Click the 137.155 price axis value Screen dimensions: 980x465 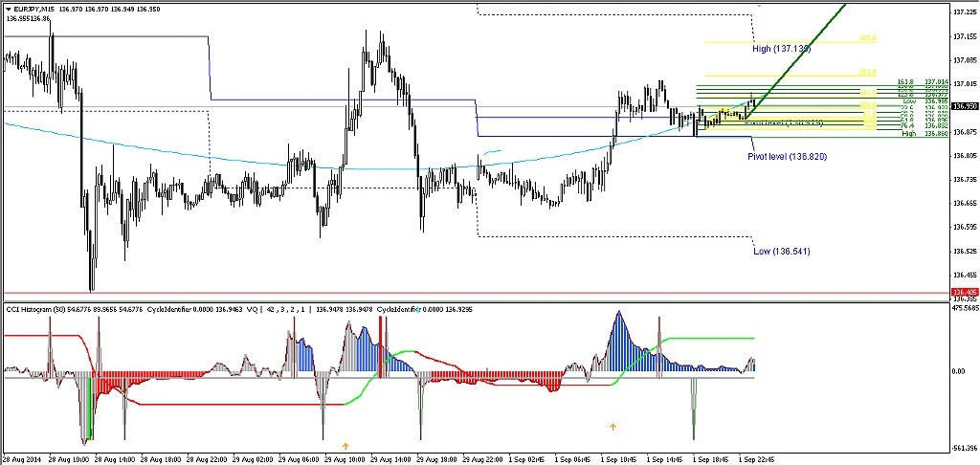965,36
